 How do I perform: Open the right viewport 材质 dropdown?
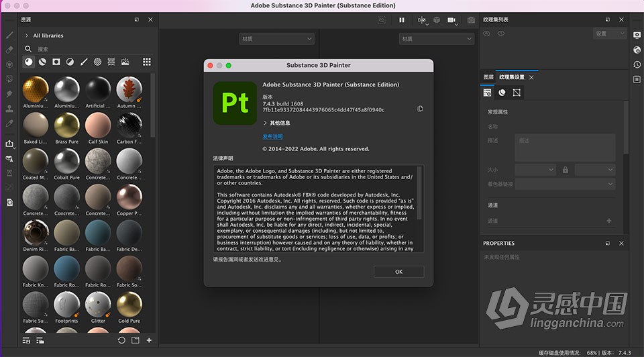point(437,39)
